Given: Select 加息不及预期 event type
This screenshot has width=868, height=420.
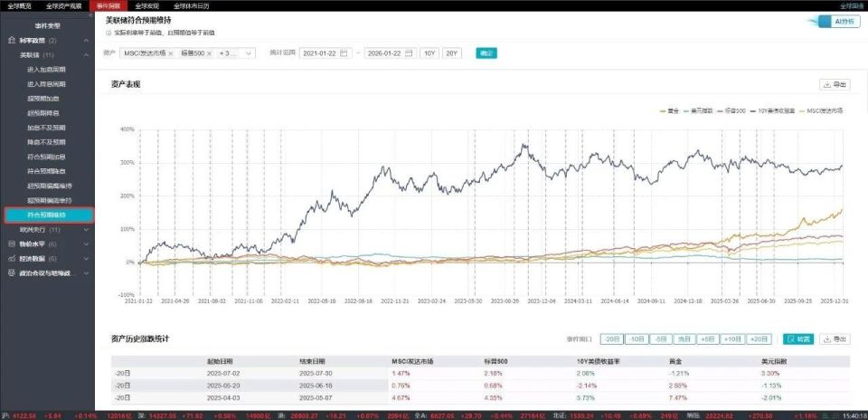Looking at the screenshot, I should pyautogui.click(x=46, y=128).
